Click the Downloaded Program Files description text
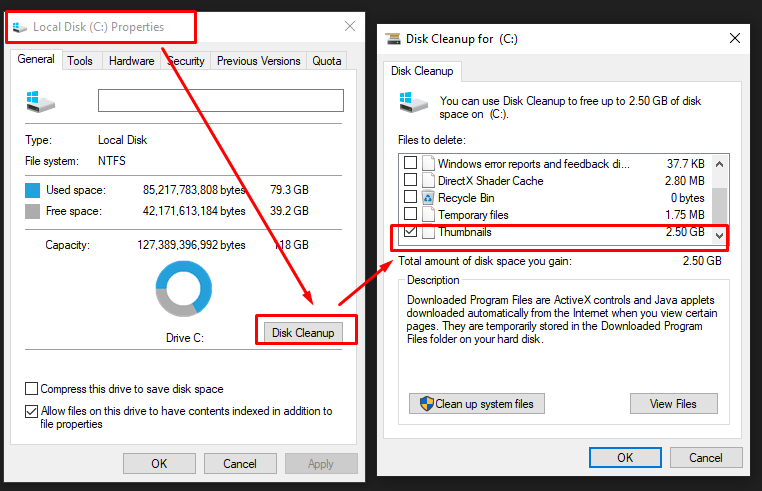762x491 pixels. click(562, 319)
